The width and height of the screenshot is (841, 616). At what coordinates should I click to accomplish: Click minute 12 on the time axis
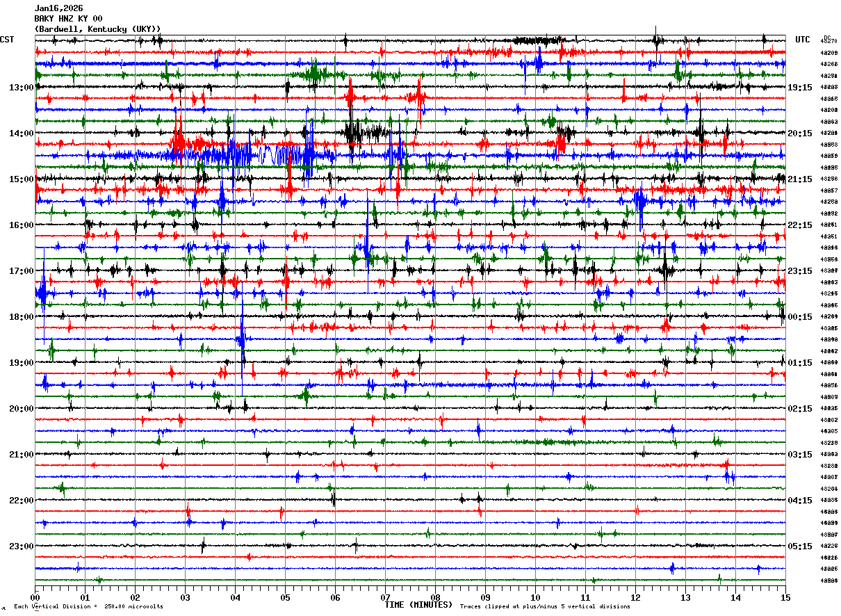click(x=635, y=597)
